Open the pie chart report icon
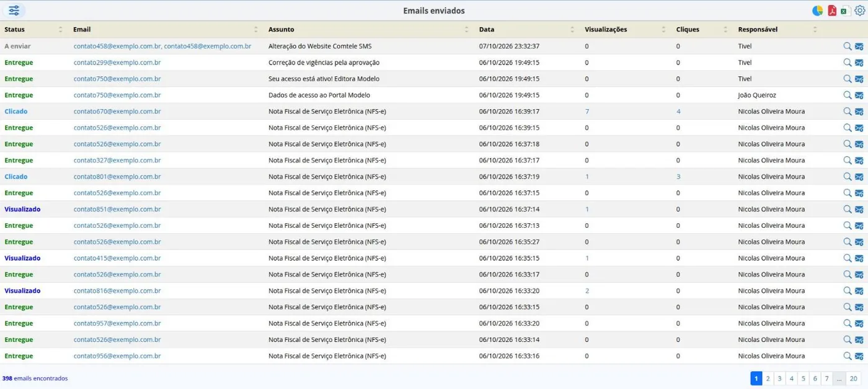Image resolution: width=868 pixels, height=389 pixels. click(818, 11)
